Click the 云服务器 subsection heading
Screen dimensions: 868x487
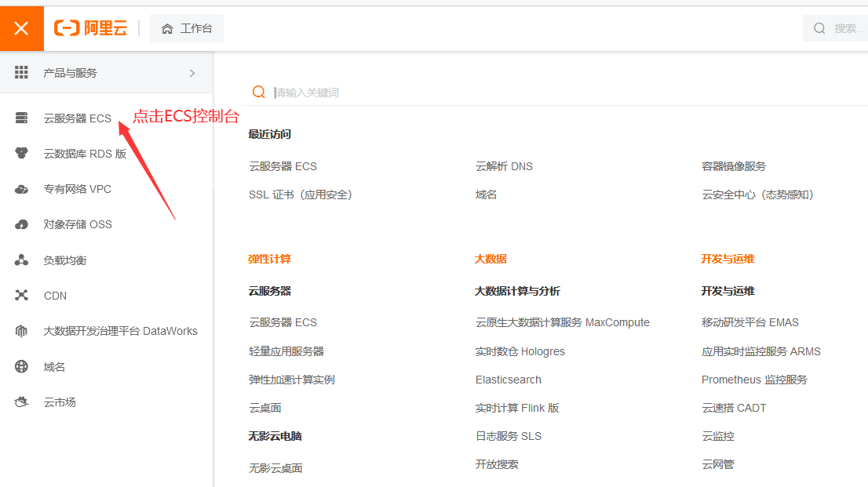270,291
